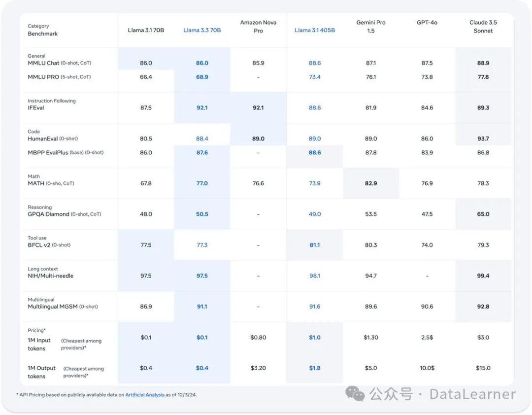Viewport: 532px width, 415px height.
Task: Select Llama 3.3 70B HumanEval score 88.4
Action: pos(202,138)
